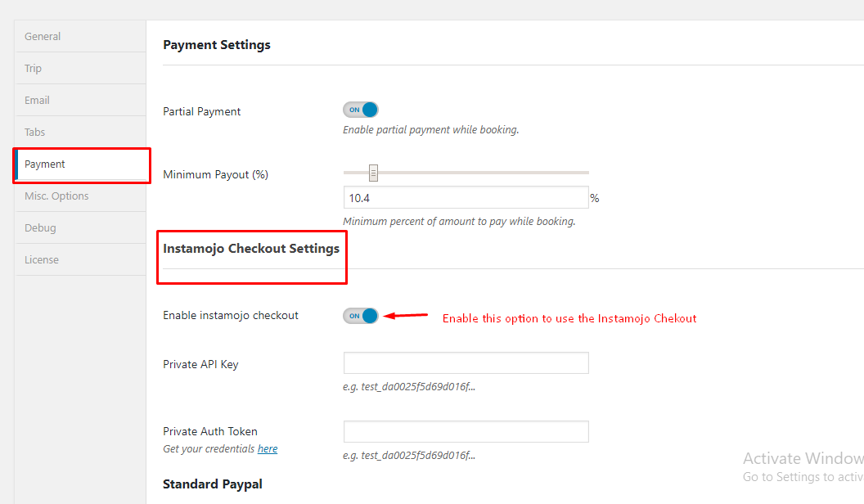Click the Minimum Payout slider track's right end

(x=585, y=173)
